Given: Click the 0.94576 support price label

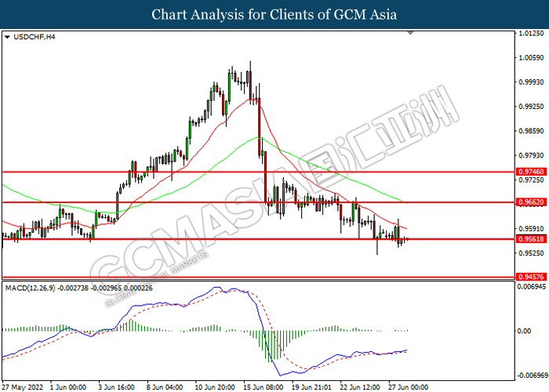Looking at the screenshot, I should [531, 277].
